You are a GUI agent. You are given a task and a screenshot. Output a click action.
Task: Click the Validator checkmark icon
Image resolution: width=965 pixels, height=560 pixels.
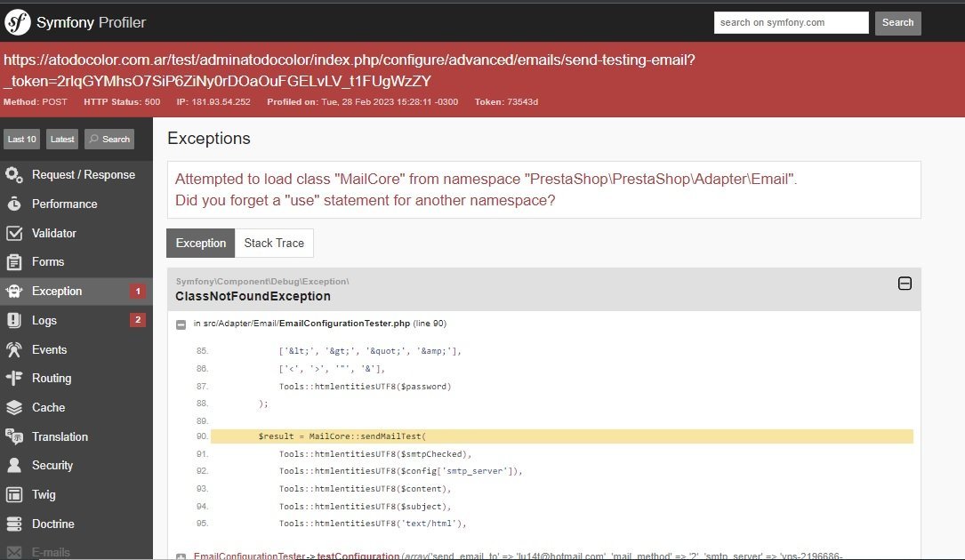[14, 233]
